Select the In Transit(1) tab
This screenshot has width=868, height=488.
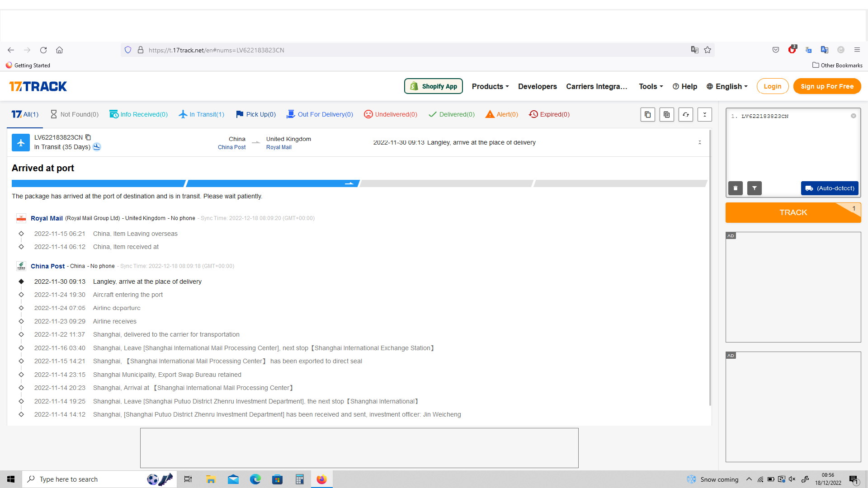[202, 114]
